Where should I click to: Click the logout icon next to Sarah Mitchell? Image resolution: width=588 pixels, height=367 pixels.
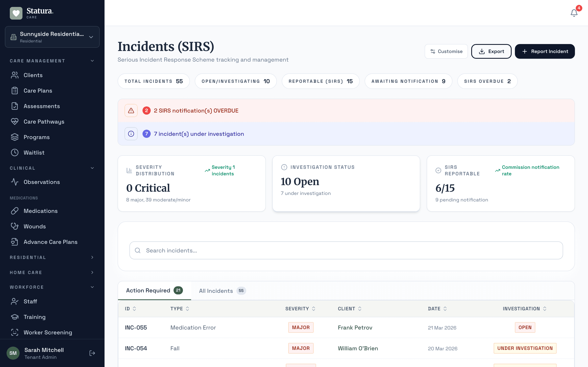tap(92, 353)
